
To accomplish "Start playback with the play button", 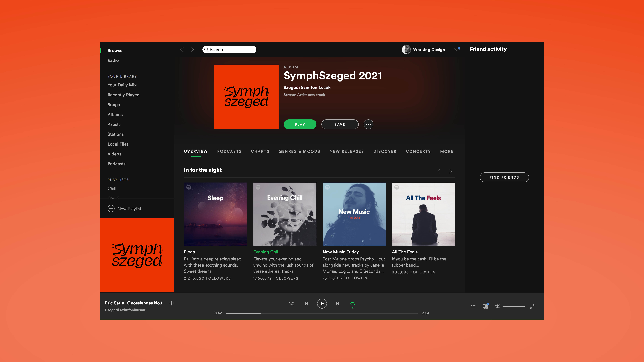I will click(x=322, y=304).
